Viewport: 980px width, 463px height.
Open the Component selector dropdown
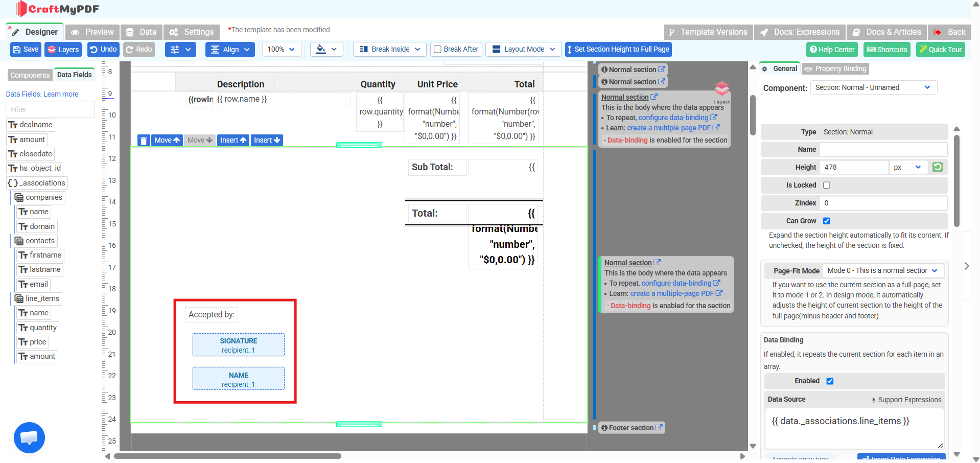[x=874, y=87]
